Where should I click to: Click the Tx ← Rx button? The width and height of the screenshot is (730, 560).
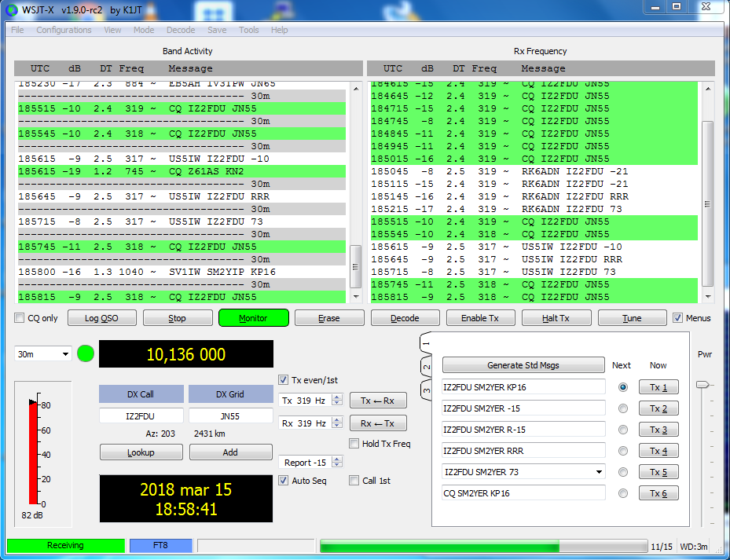[377, 401]
